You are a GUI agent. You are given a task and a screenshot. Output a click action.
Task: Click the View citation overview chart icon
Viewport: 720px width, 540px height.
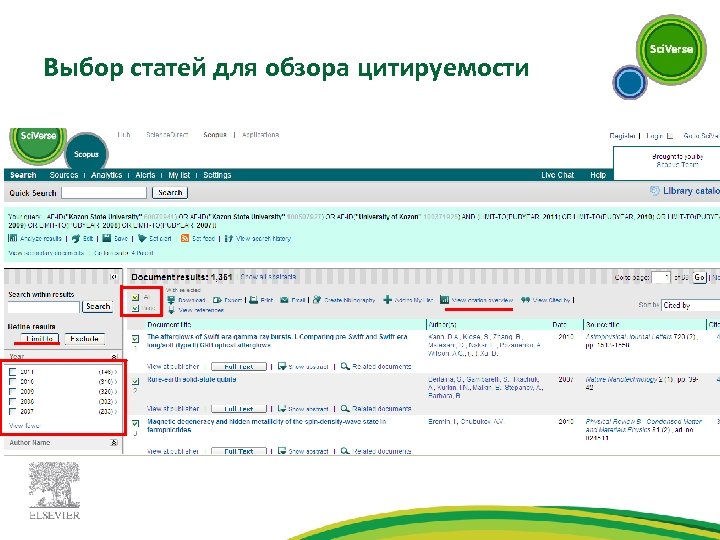click(444, 300)
